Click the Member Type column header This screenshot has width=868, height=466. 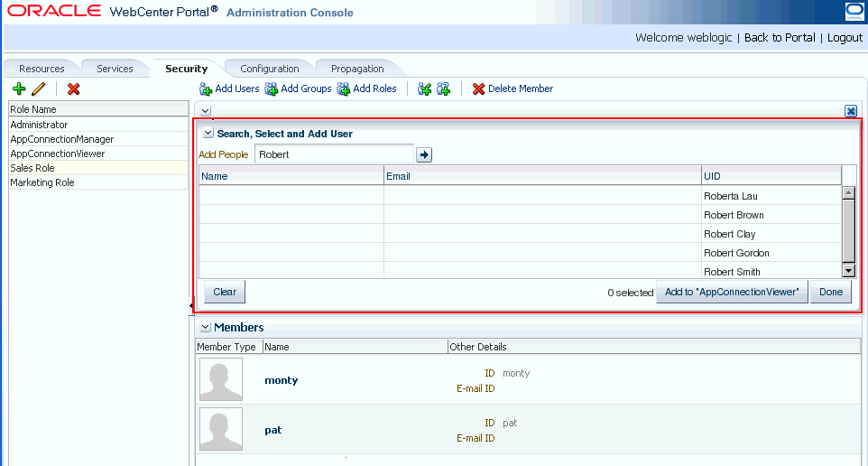click(x=228, y=347)
